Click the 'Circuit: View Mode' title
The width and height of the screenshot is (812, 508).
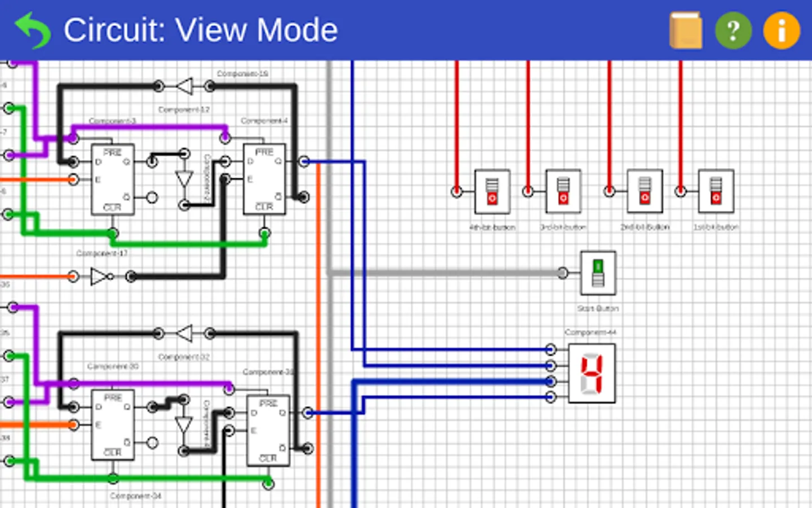201,30
